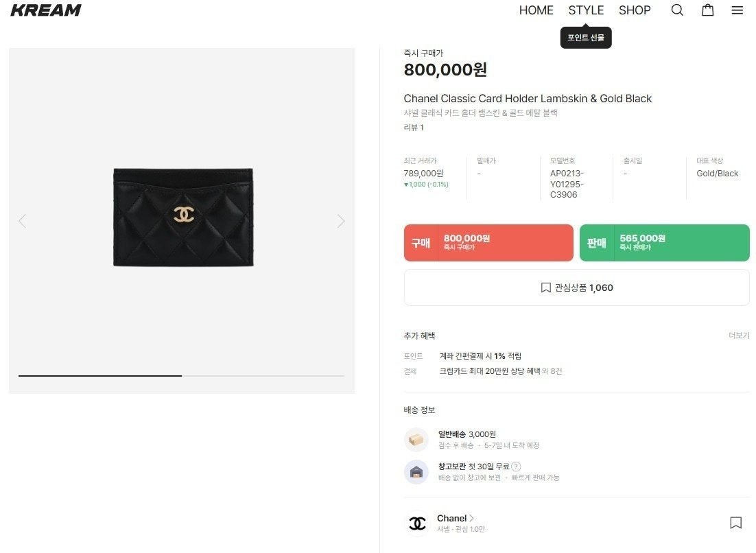756x553 pixels.
Task: Expand 추가 혜택 with 더보기
Action: coord(738,336)
